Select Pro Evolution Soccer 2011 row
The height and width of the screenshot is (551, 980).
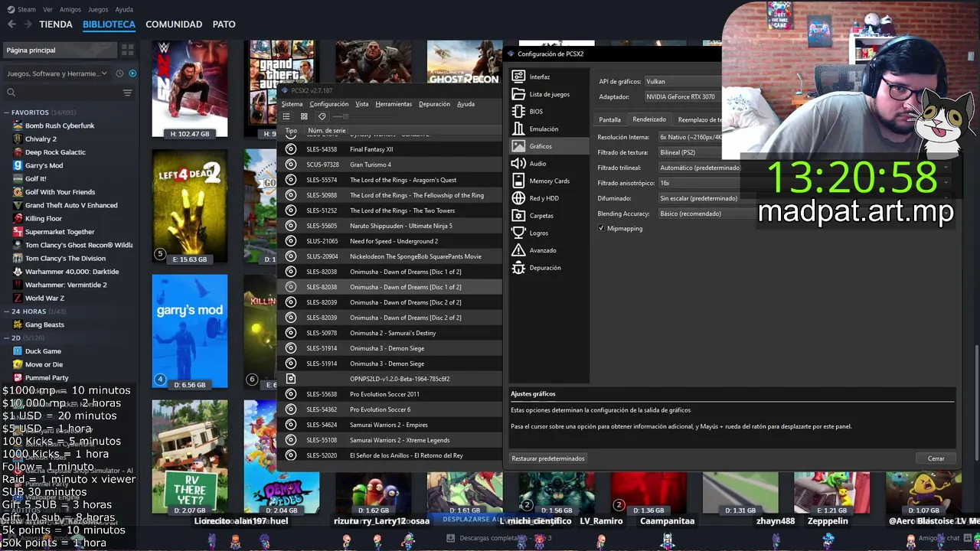pyautogui.click(x=389, y=394)
